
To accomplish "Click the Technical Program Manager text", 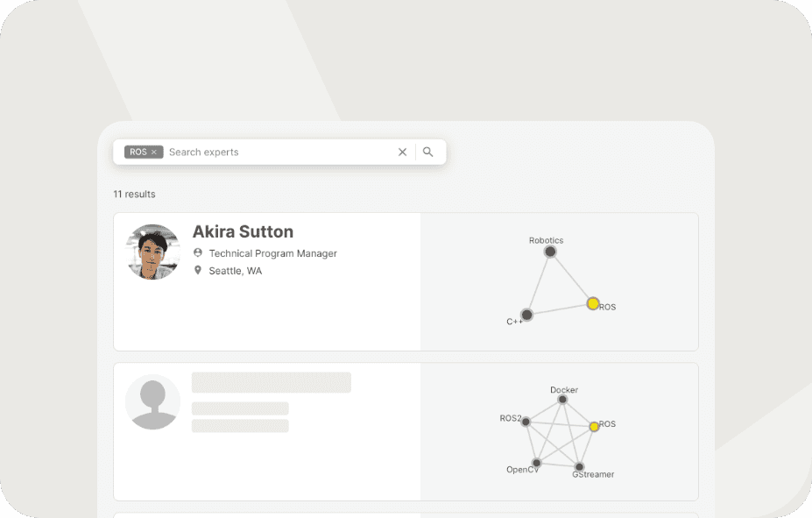I will [272, 253].
